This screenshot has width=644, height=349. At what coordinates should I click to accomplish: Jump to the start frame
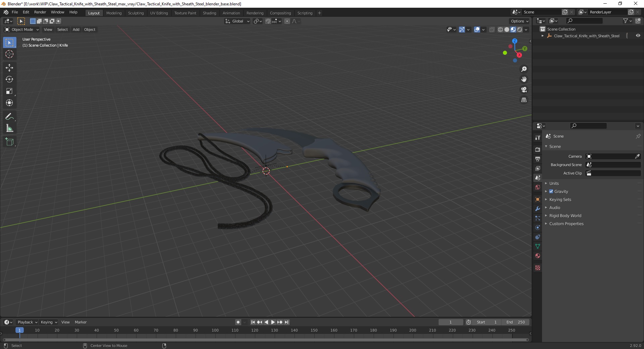[253, 322]
